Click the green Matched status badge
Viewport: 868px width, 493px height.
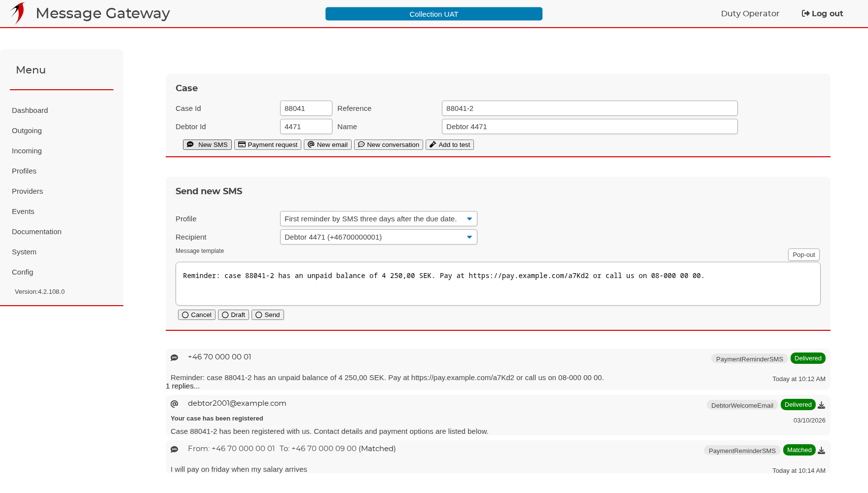click(x=799, y=450)
